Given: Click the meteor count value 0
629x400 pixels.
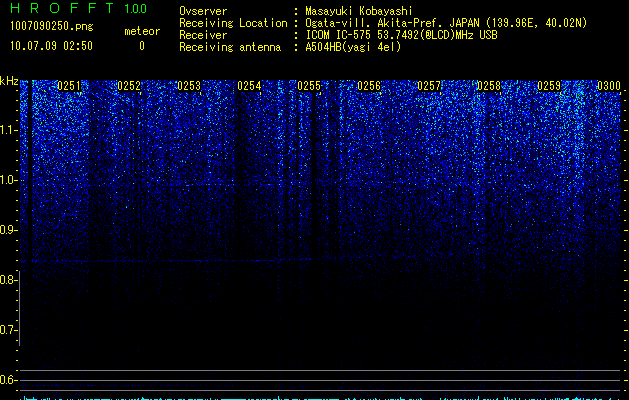Looking at the screenshot, I should pyautogui.click(x=142, y=46).
